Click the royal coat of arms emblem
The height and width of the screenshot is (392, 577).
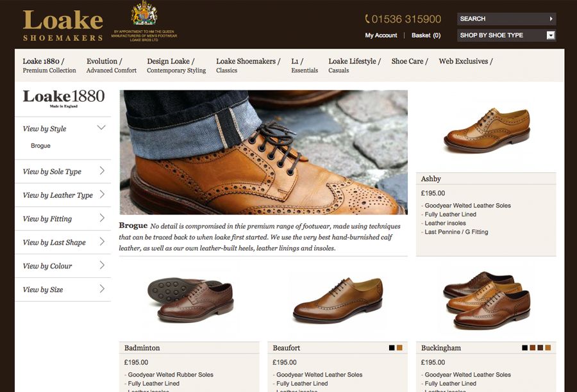(x=144, y=13)
